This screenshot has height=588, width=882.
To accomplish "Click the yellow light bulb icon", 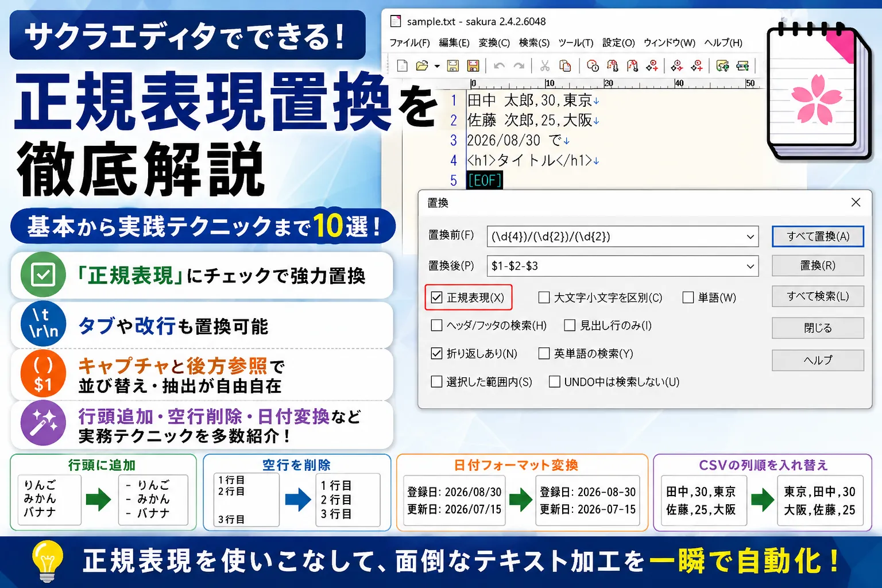I will click(x=48, y=560).
